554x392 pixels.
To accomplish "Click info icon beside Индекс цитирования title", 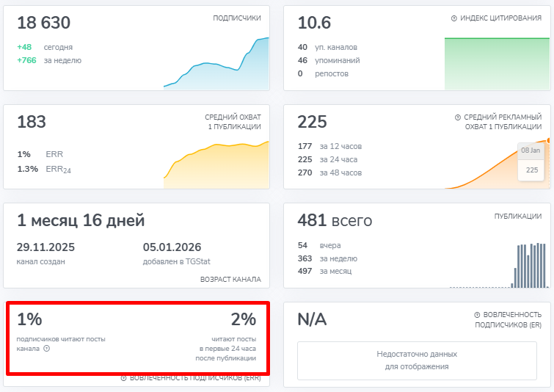I will [x=453, y=18].
